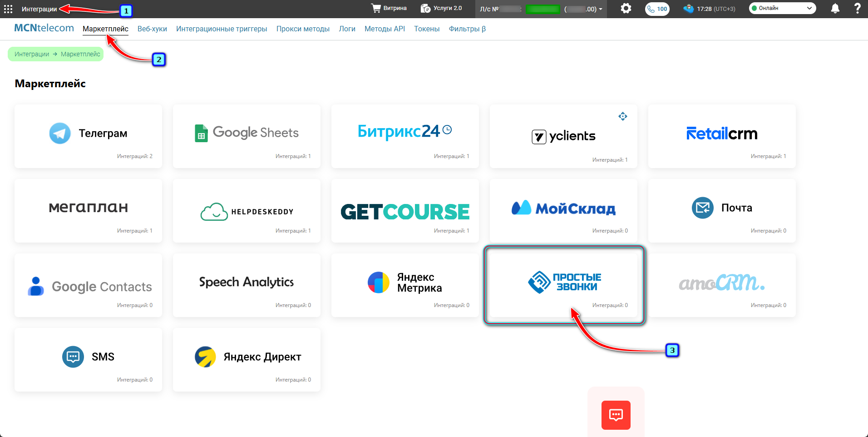Screen dimensions: 868x437
Task: Open the red chat support button
Action: pyautogui.click(x=616, y=415)
